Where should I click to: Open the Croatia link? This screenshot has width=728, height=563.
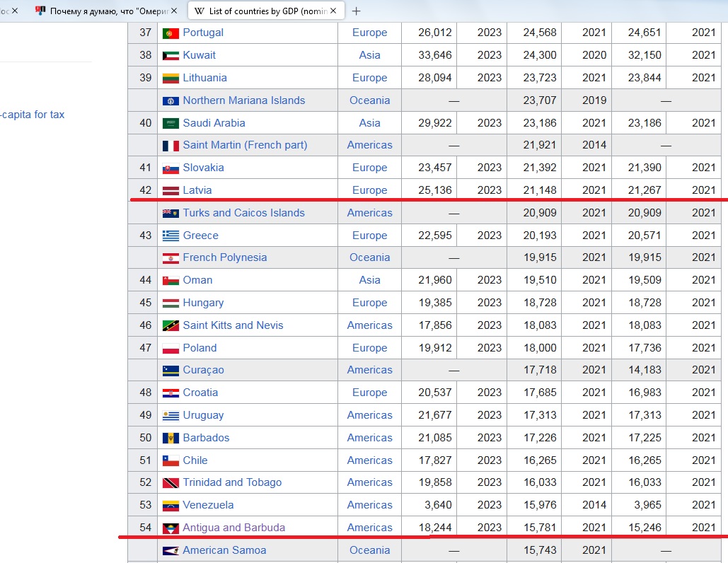[200, 393]
